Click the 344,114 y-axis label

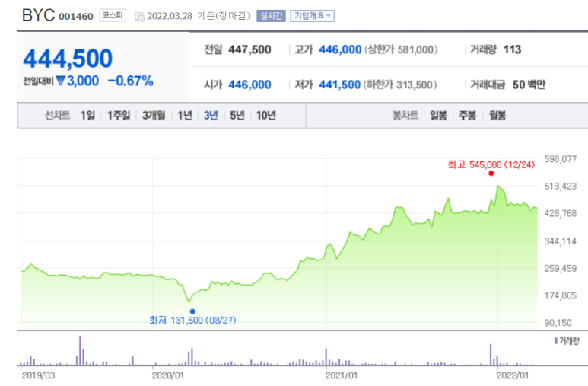pyautogui.click(x=561, y=241)
